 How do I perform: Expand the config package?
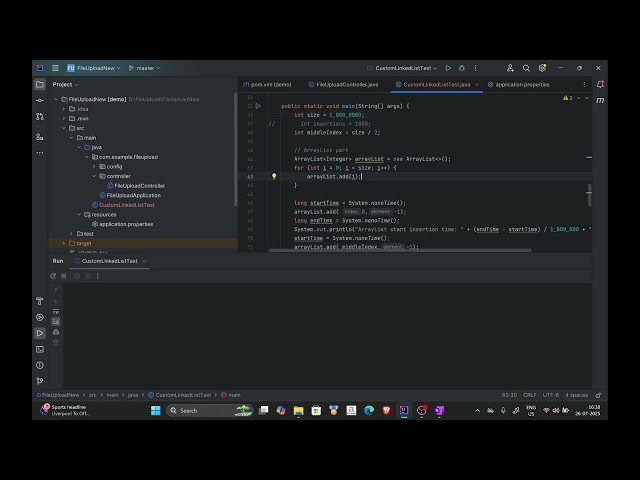pyautogui.click(x=94, y=167)
